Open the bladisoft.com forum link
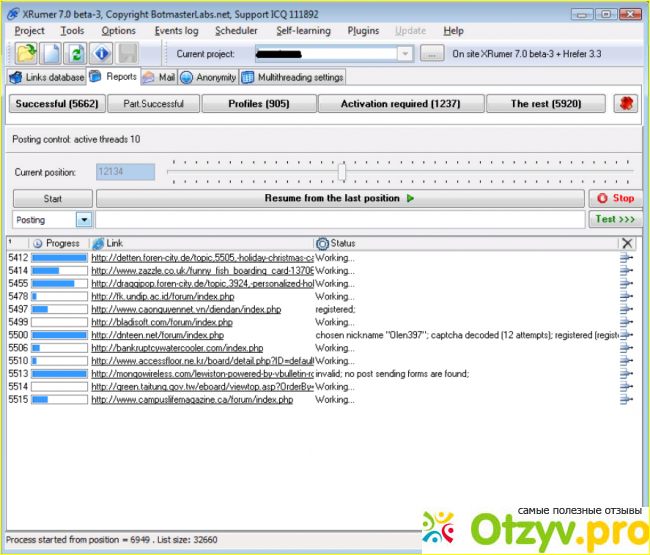The image size is (650, 555). coord(162,322)
